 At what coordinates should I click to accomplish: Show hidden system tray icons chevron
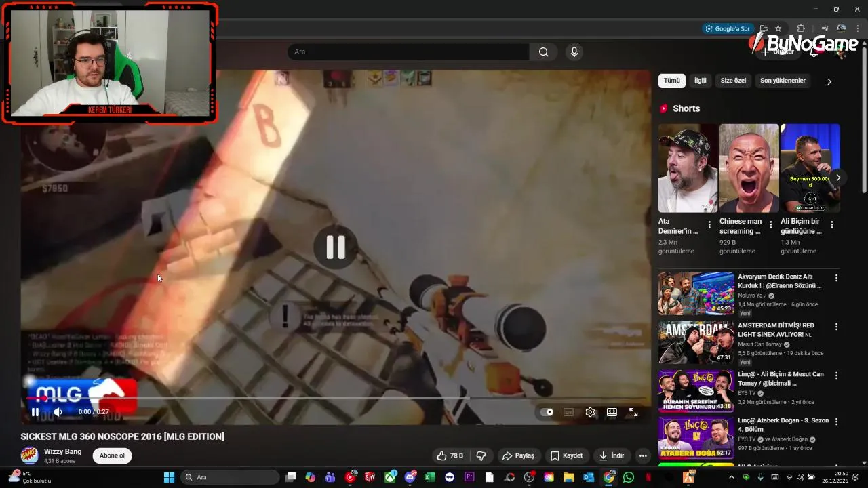(x=731, y=477)
